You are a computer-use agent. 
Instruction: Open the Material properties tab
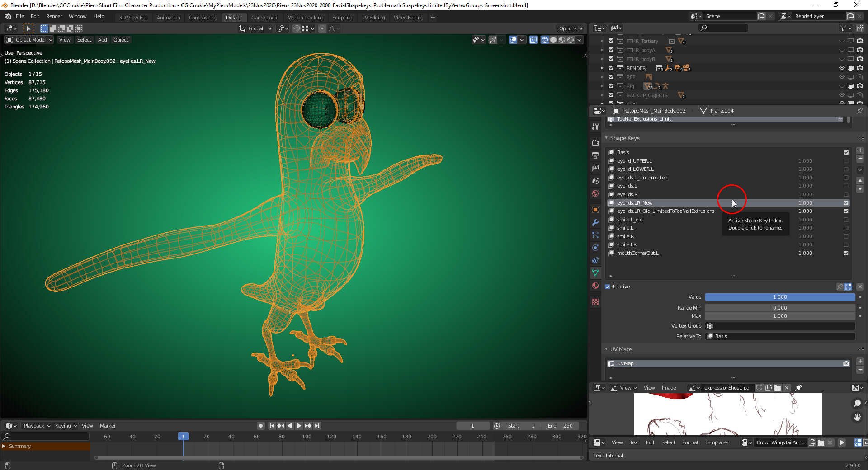pos(595,286)
